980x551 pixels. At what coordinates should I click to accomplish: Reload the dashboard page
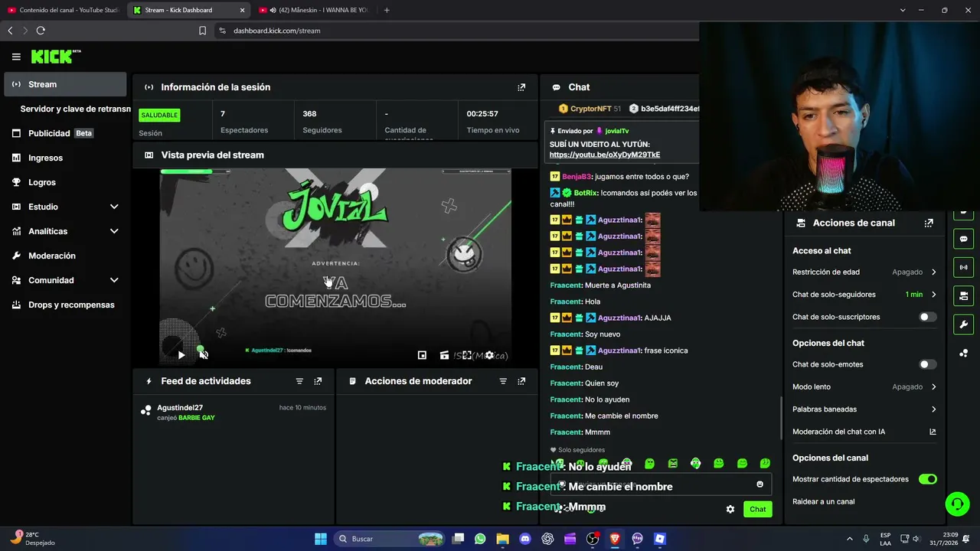click(41, 31)
